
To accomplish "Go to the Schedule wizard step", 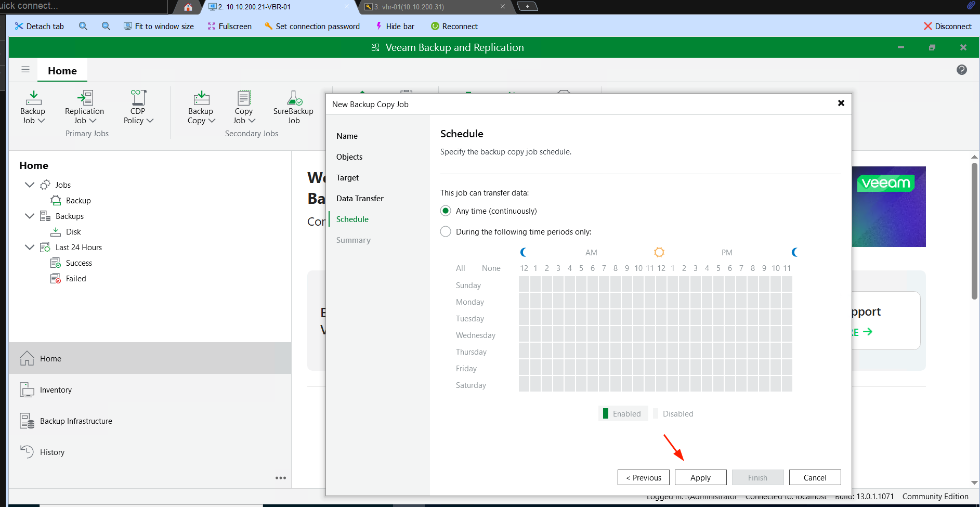I will (x=352, y=219).
